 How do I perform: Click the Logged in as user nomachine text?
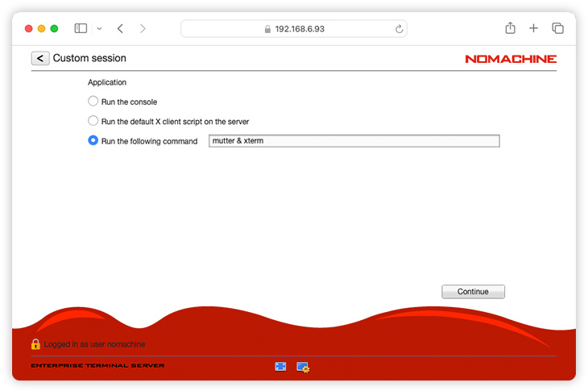(x=94, y=344)
